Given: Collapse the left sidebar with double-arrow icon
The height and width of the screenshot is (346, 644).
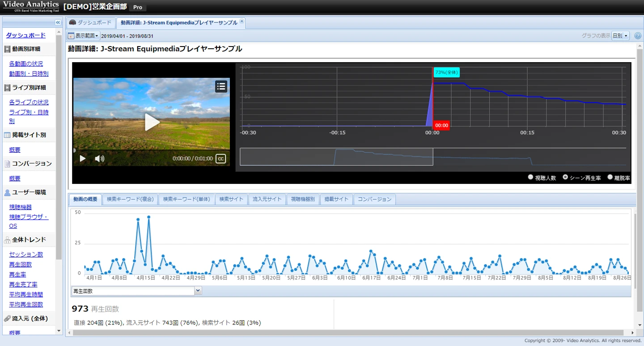Looking at the screenshot, I should click(x=58, y=22).
